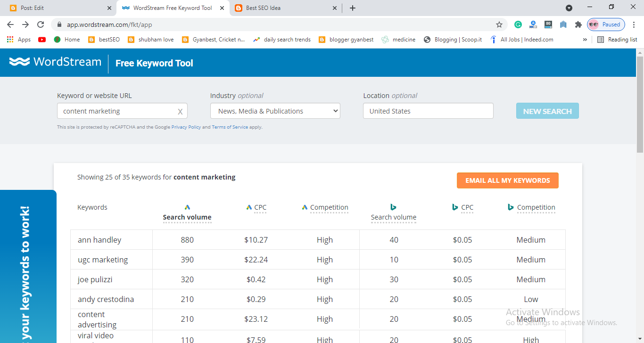Viewport: 644px width, 343px height.
Task: Click the Keywords column header
Action: (x=92, y=207)
